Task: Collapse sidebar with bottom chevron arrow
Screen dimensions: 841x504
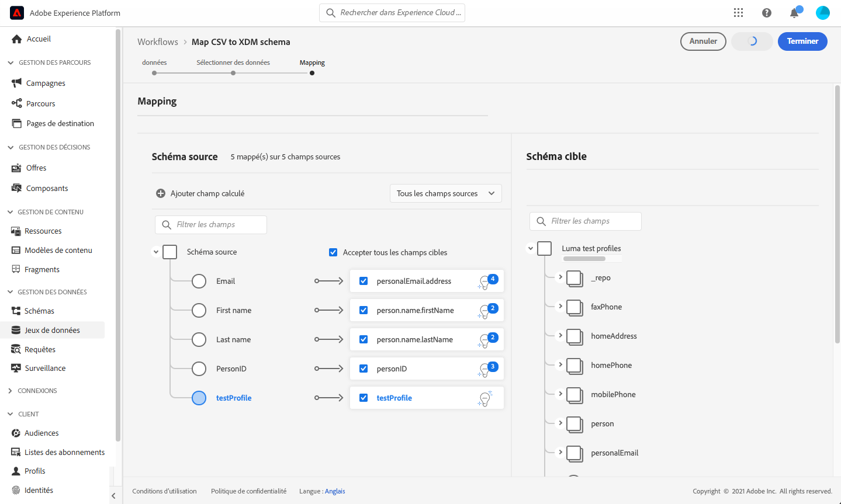Action: pyautogui.click(x=113, y=496)
